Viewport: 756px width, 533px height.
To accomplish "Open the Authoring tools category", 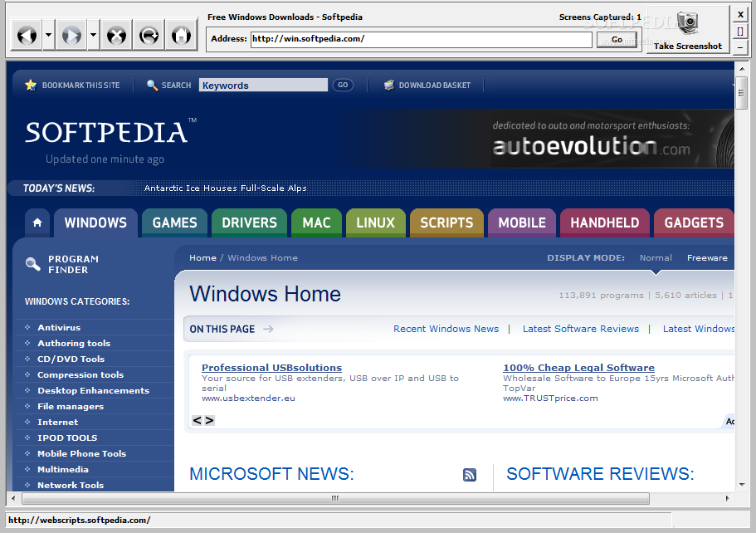I will [74, 344].
